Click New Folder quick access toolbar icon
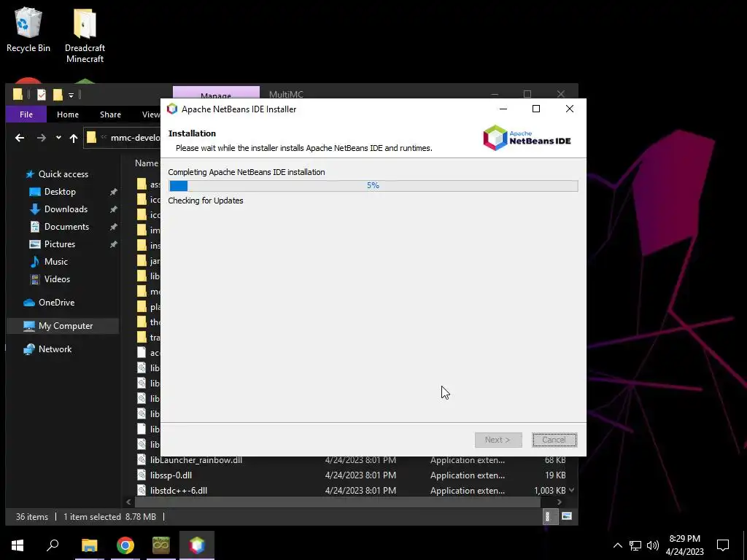 point(58,95)
